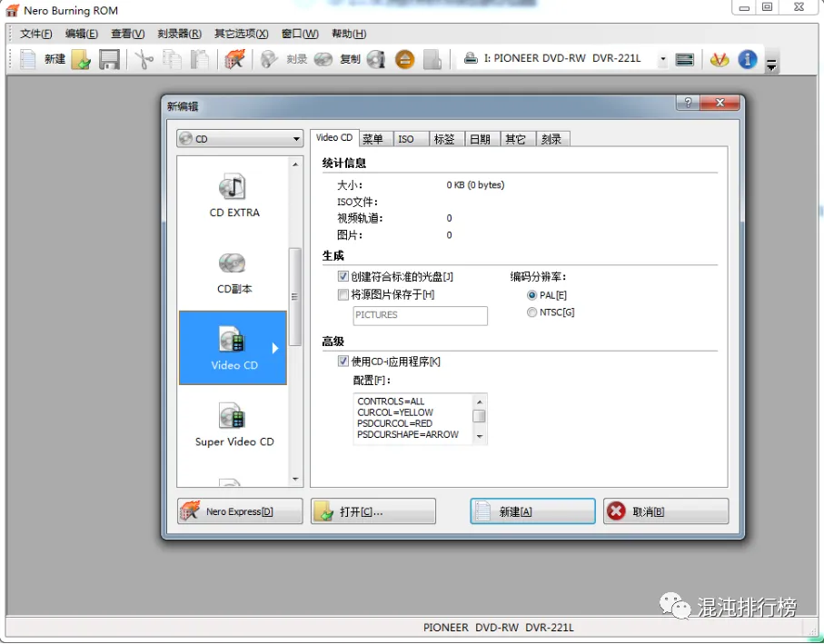The image size is (824, 644).
Task: Click the dialog help question mark button
Action: (x=688, y=103)
